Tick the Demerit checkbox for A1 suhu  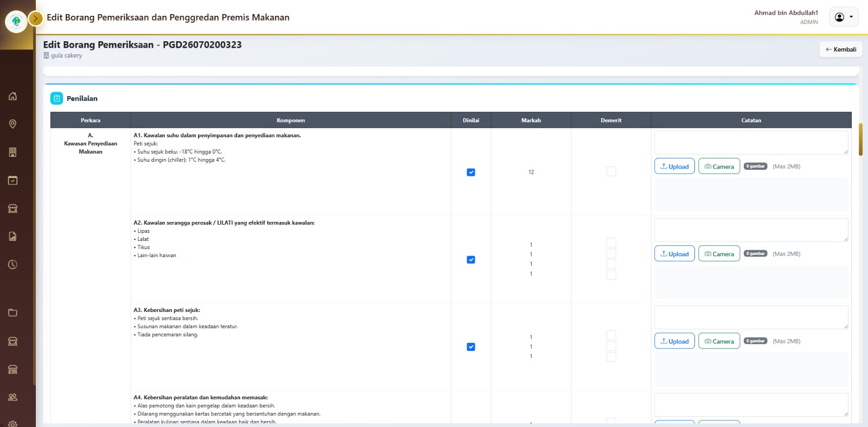pyautogui.click(x=611, y=171)
